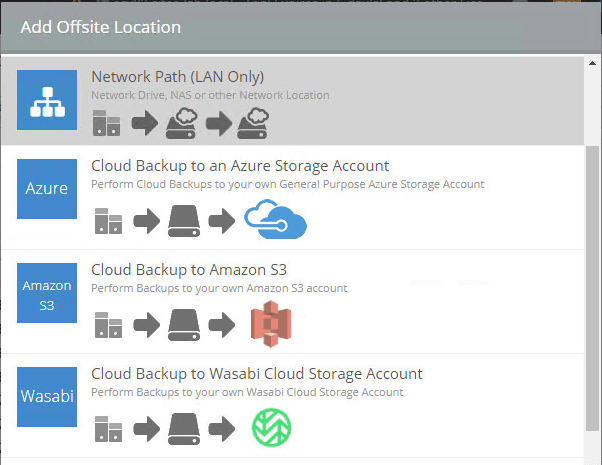This screenshot has width=602, height=465.
Task: Click the hard drive icon in Azure row
Action: pos(186,220)
